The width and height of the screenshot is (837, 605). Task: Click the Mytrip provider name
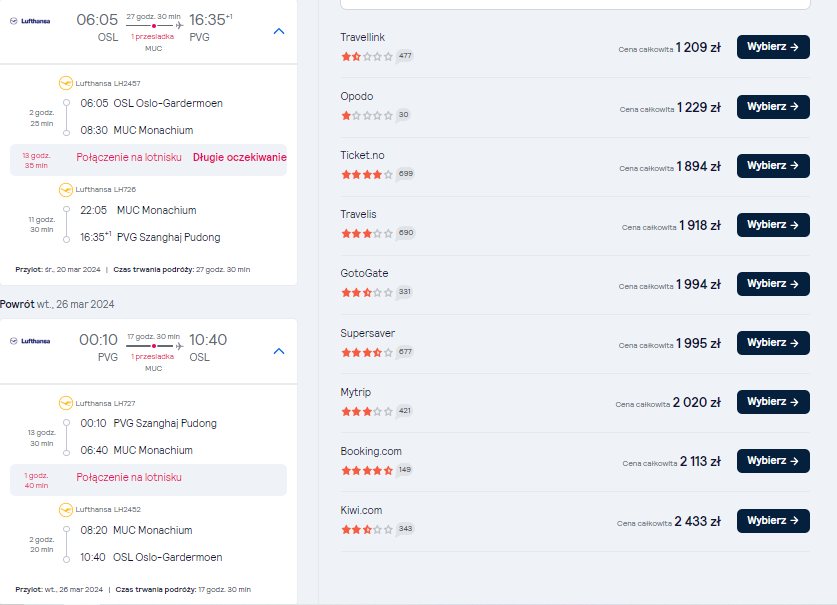(356, 392)
